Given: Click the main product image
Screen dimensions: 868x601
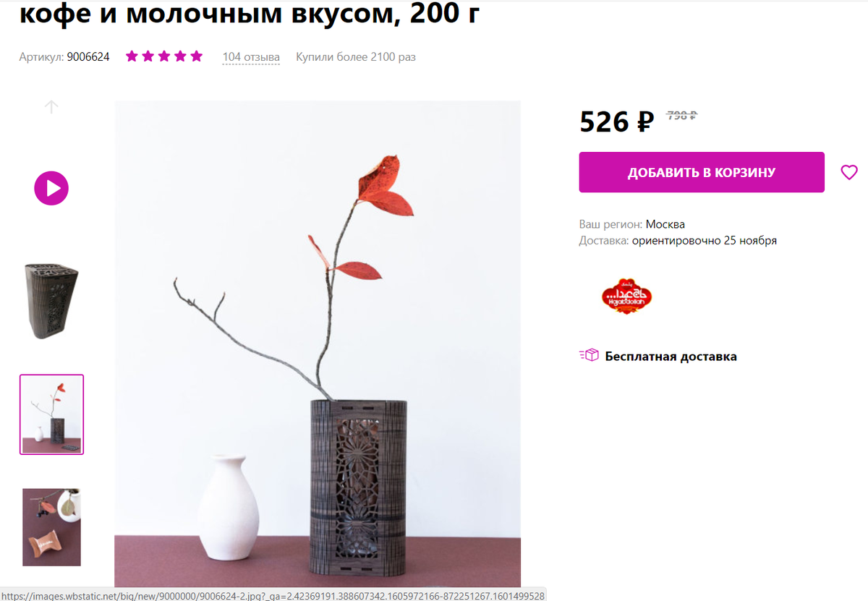Looking at the screenshot, I should tap(318, 344).
